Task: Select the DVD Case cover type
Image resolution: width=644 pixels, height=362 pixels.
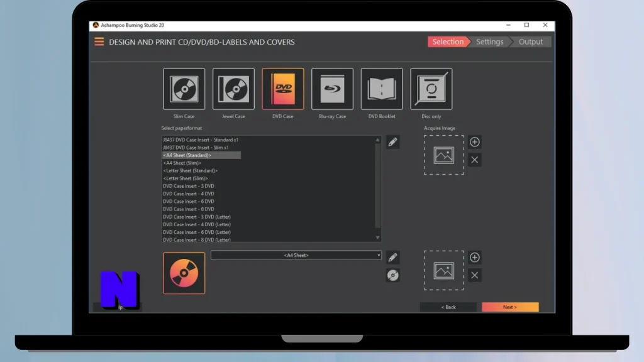Action: click(283, 89)
